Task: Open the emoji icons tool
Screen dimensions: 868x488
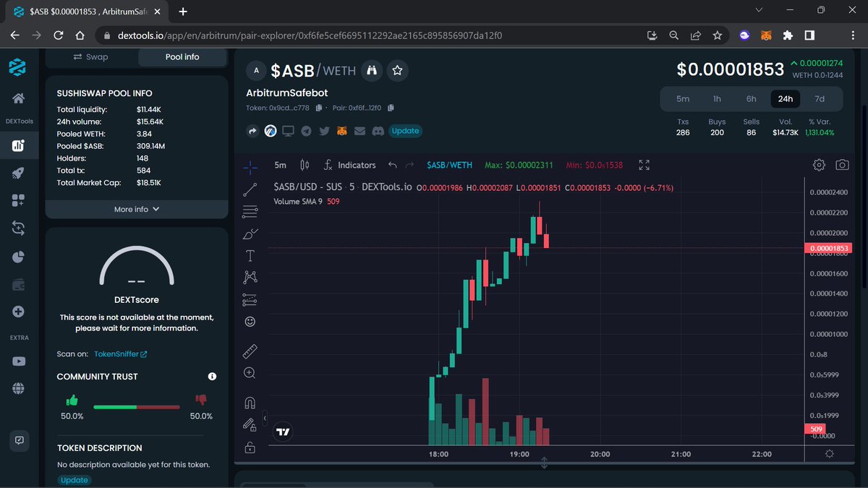Action: [250, 321]
